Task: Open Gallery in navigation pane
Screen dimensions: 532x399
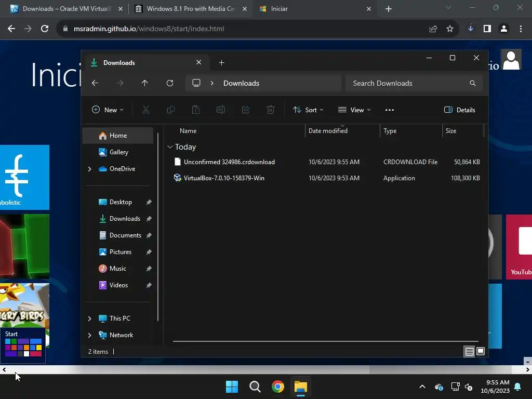Action: point(118,152)
